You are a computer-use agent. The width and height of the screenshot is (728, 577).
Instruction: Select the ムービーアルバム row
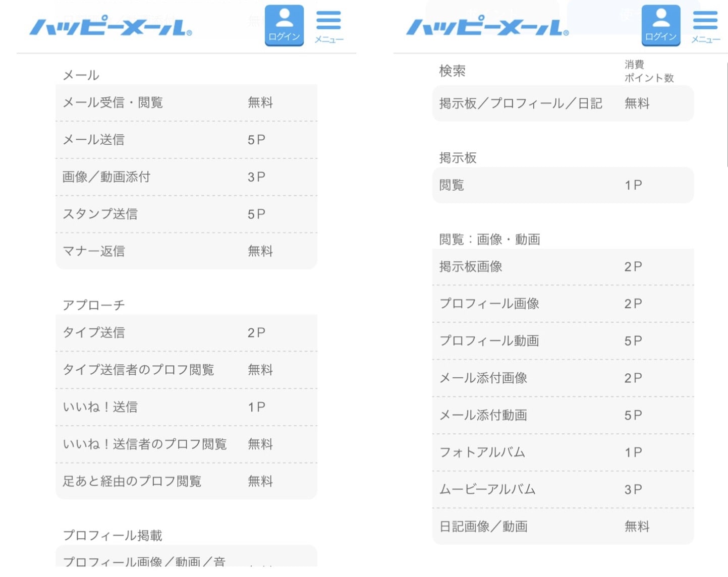(563, 489)
